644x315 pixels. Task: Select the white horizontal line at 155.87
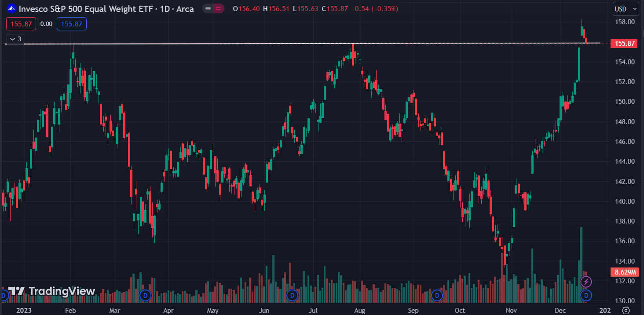303,43
